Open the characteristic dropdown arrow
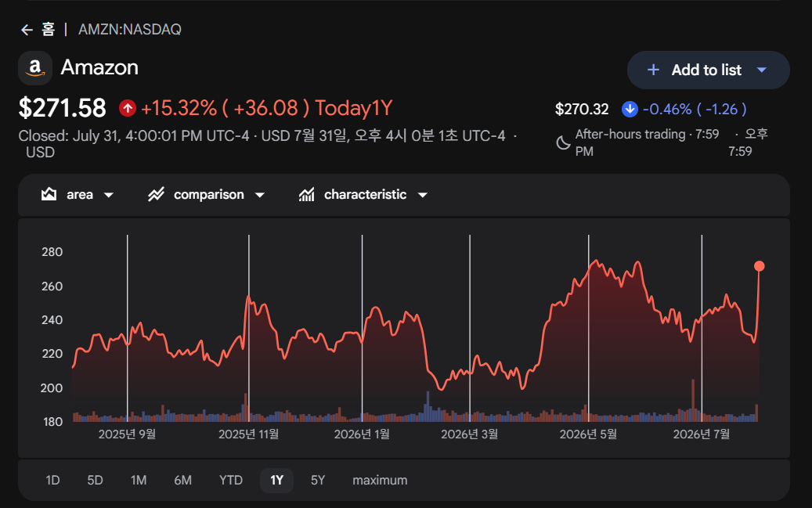The image size is (812, 508). click(423, 195)
